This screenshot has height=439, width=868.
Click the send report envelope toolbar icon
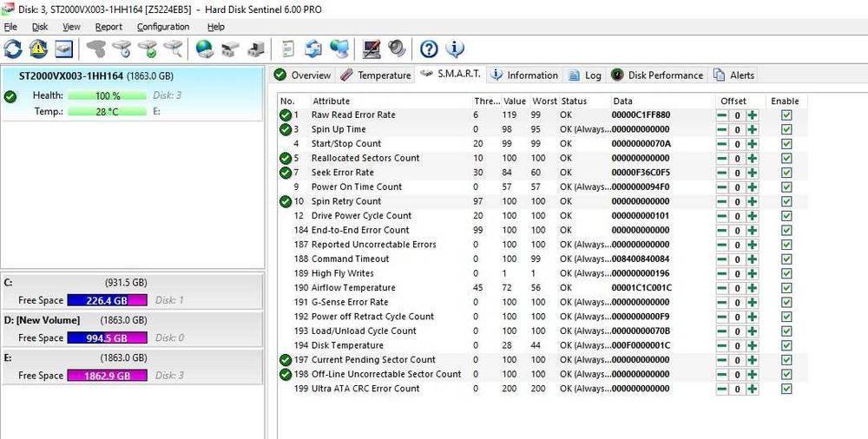click(x=313, y=49)
